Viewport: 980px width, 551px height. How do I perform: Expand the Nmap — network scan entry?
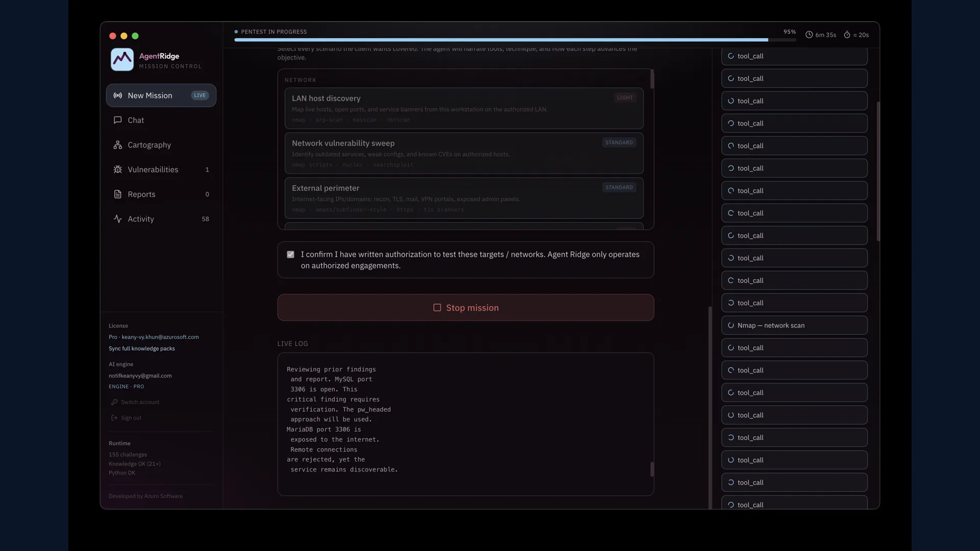click(x=794, y=325)
